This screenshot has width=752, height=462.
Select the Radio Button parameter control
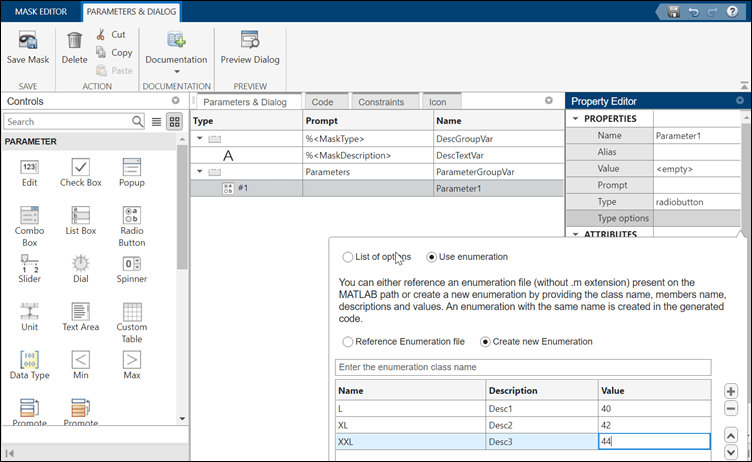131,227
